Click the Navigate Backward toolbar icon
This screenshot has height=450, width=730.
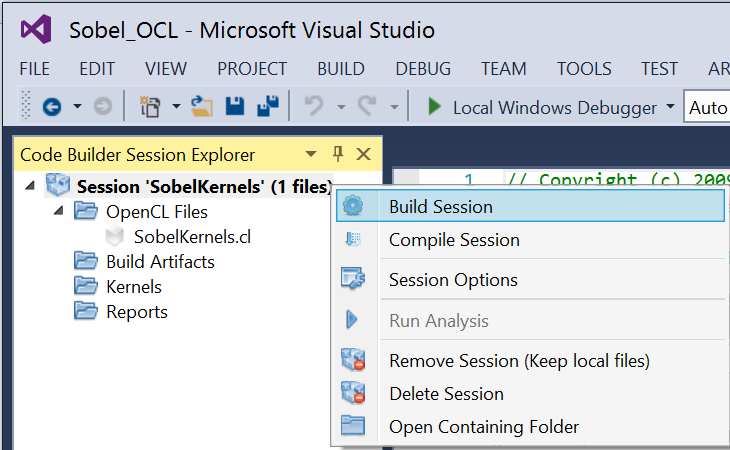pyautogui.click(x=51, y=107)
